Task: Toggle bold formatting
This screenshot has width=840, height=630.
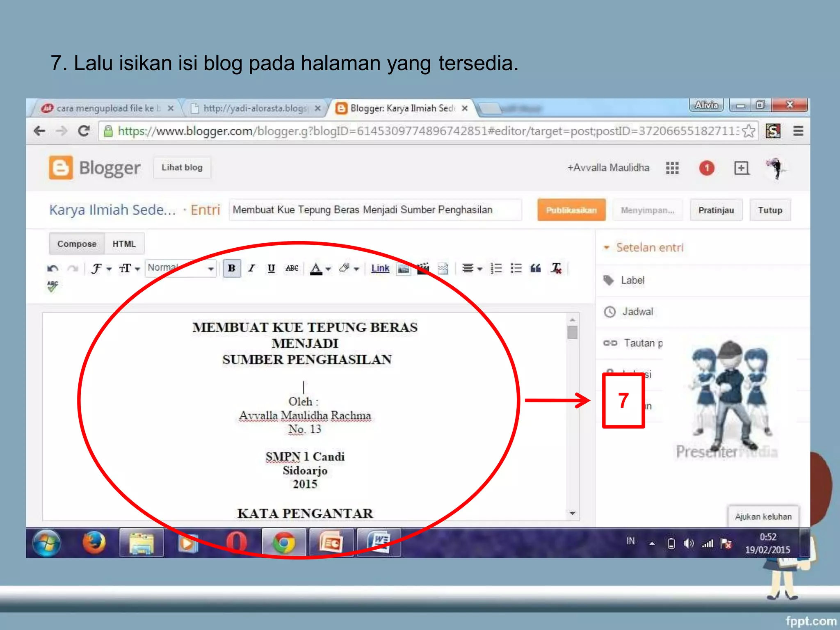Action: pyautogui.click(x=232, y=268)
